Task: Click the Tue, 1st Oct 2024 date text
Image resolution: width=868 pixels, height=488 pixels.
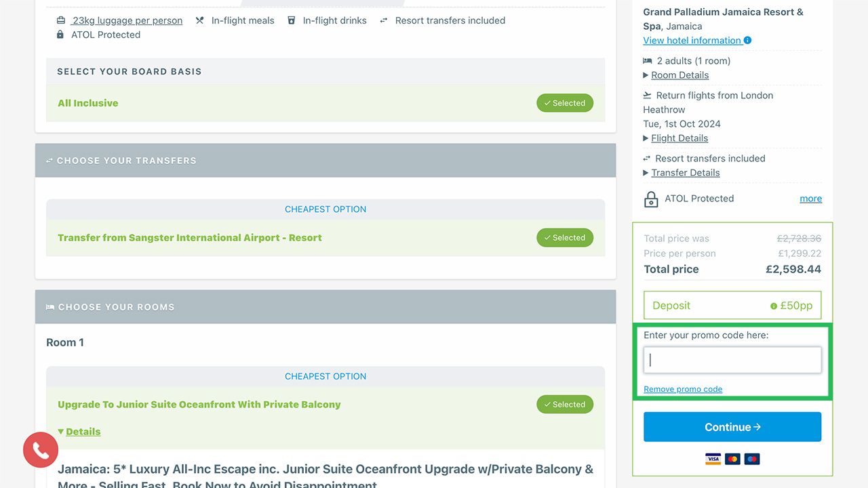Action: point(682,124)
